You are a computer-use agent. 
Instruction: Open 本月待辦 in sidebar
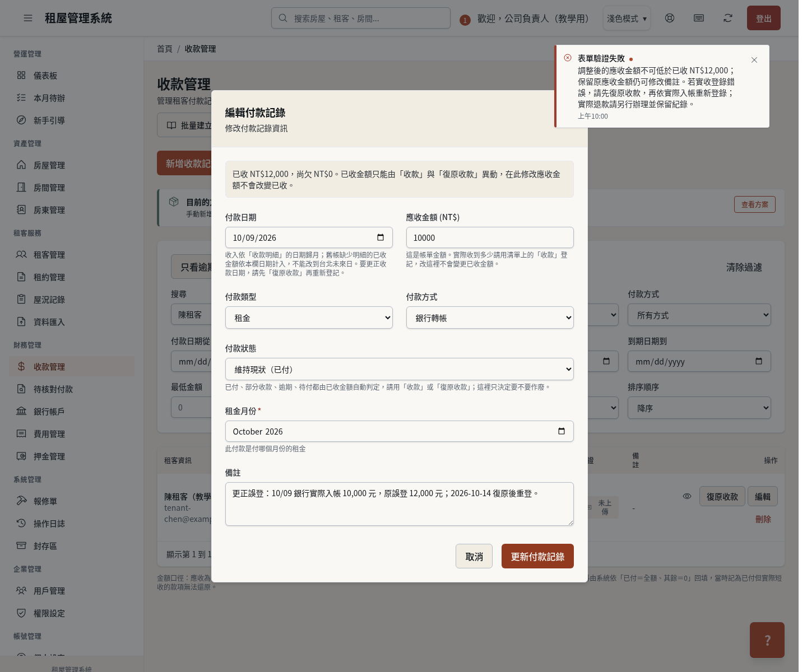click(72, 98)
